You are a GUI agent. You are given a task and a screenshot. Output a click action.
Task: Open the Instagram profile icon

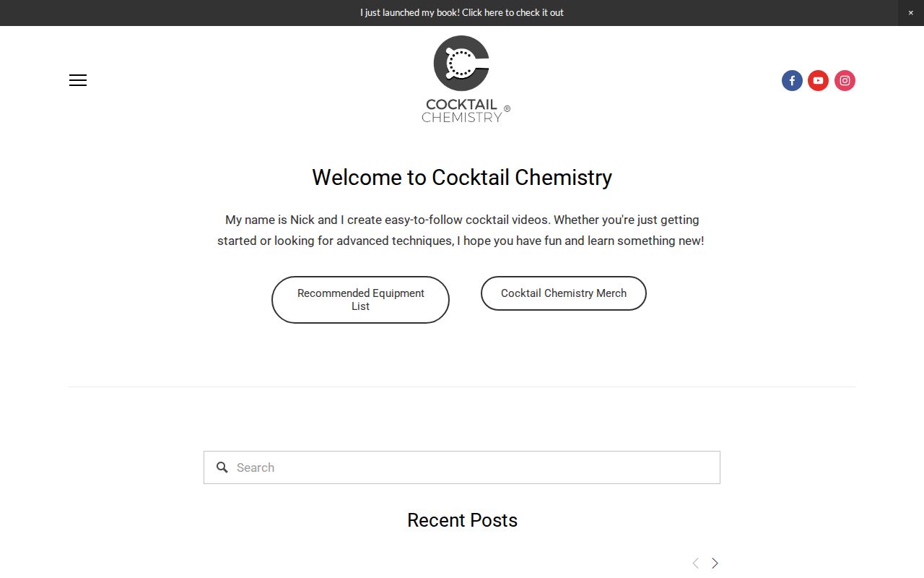coord(844,80)
